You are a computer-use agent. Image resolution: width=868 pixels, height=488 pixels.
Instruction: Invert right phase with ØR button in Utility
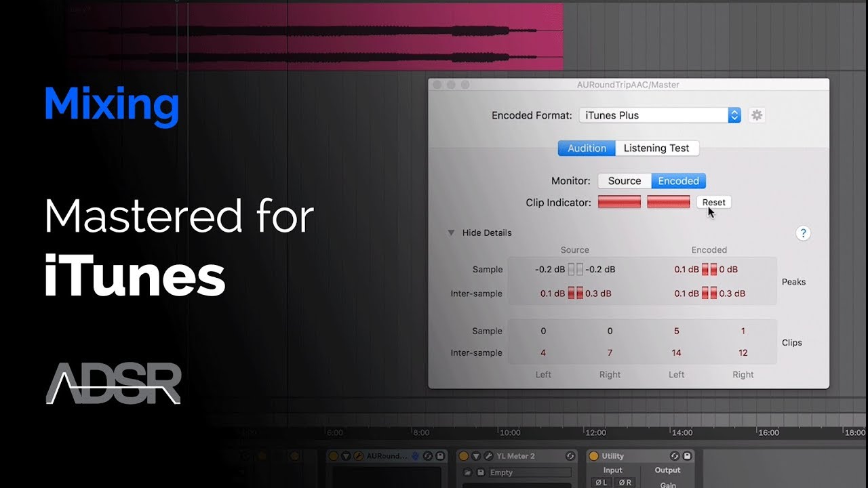(625, 483)
